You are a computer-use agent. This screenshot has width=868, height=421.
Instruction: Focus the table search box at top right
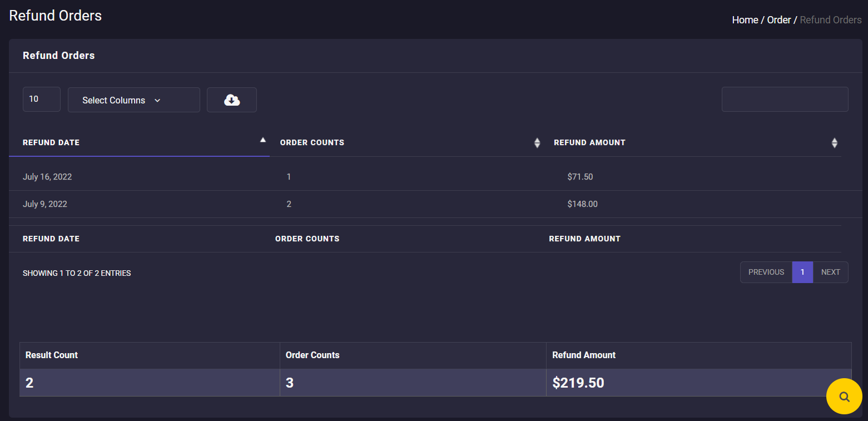click(x=784, y=100)
